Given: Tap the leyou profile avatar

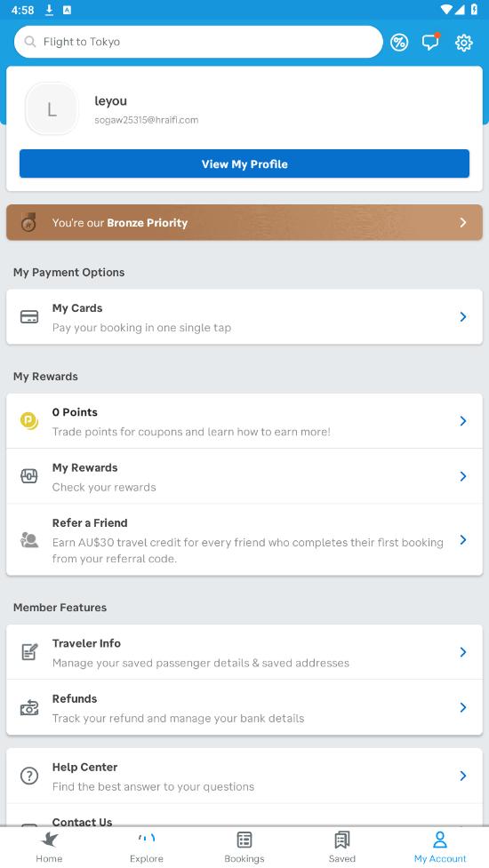Looking at the screenshot, I should coord(52,109).
